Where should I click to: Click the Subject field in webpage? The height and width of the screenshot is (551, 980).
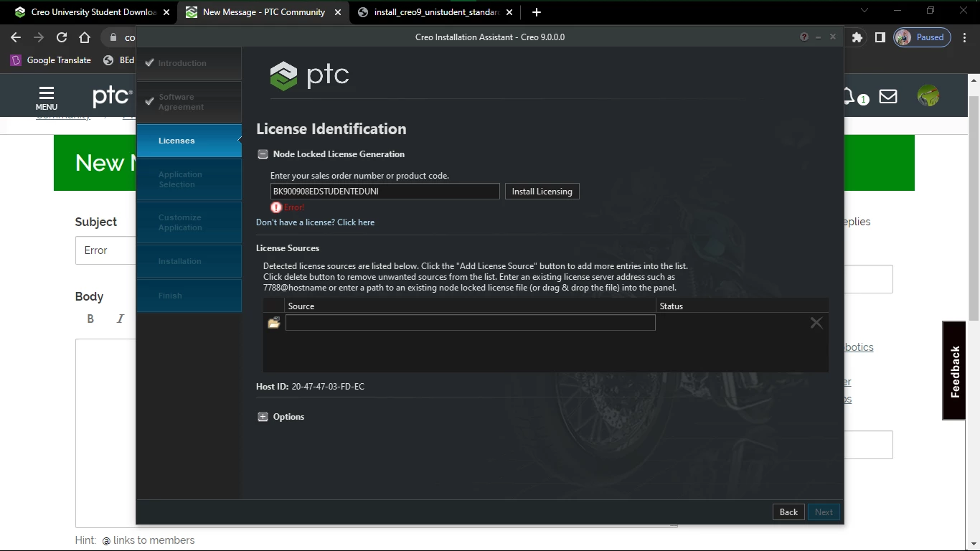click(105, 250)
